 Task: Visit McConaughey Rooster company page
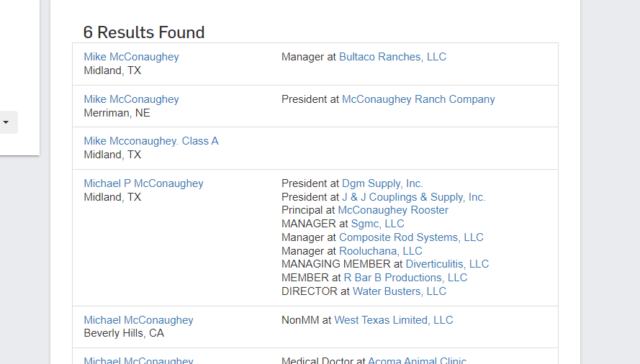click(392, 210)
